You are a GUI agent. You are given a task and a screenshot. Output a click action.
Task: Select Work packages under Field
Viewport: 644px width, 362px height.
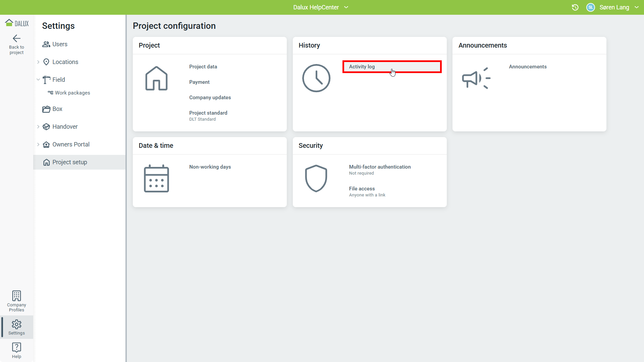(x=72, y=93)
